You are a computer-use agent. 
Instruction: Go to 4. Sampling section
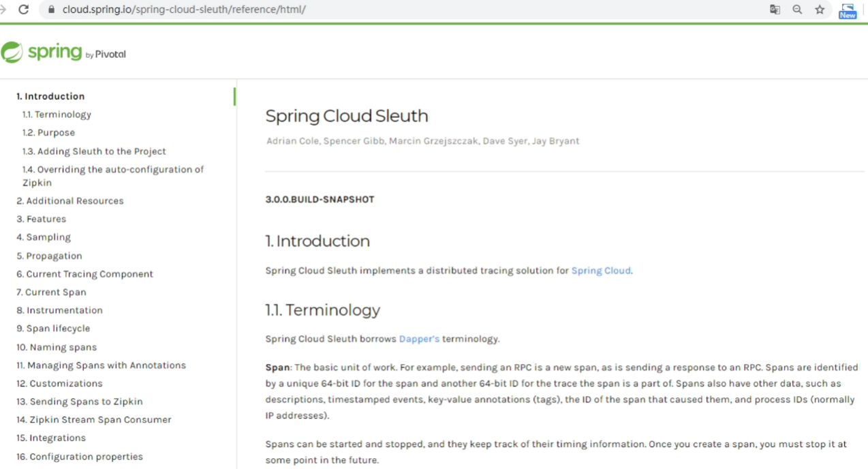[x=44, y=237]
